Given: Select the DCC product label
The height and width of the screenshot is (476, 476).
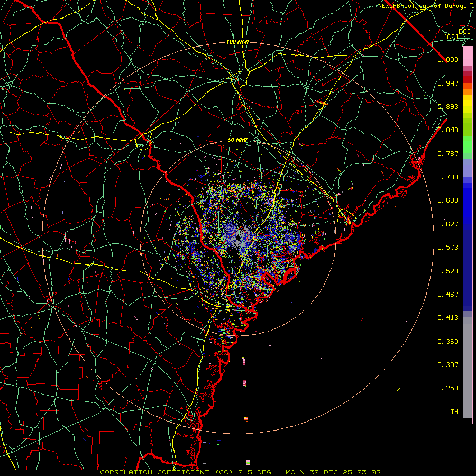Looking at the screenshot, I should [464, 31].
